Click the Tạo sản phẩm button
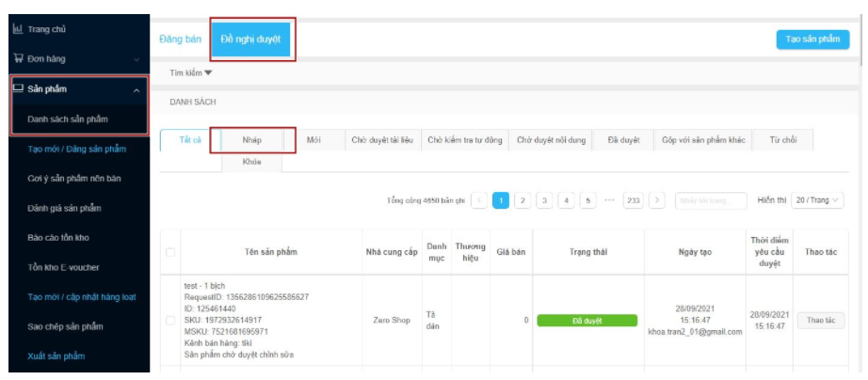This screenshot has height=380, width=868. 812,40
